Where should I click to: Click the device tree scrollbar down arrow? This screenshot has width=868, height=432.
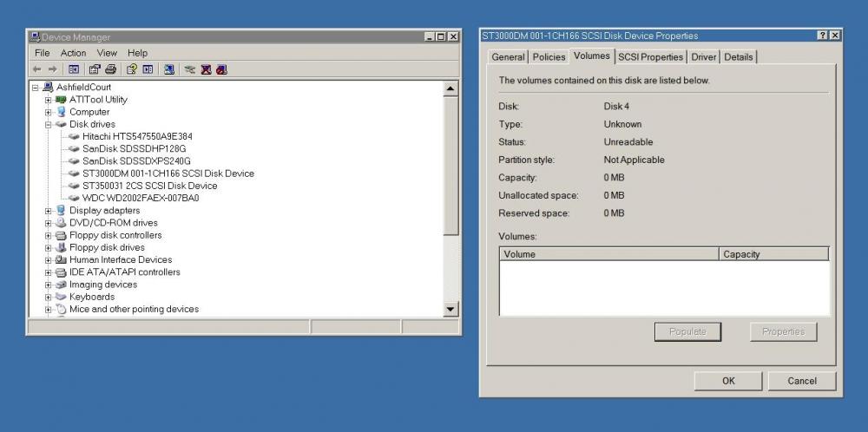[450, 309]
